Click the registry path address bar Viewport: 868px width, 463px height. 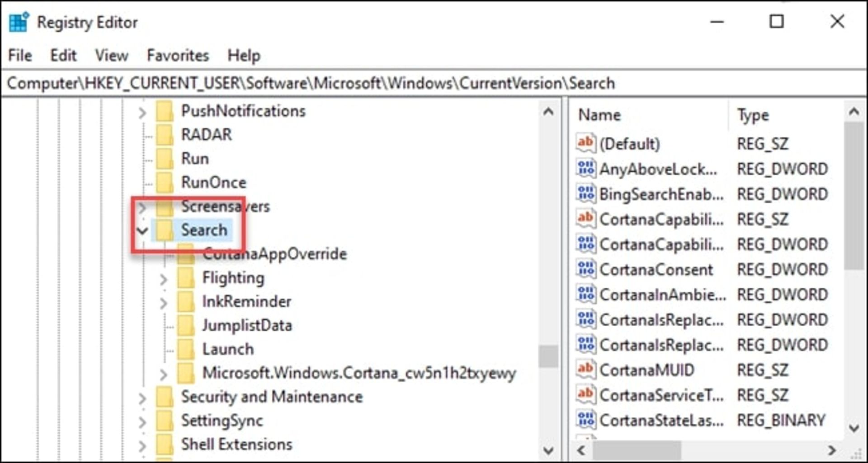[x=434, y=83]
